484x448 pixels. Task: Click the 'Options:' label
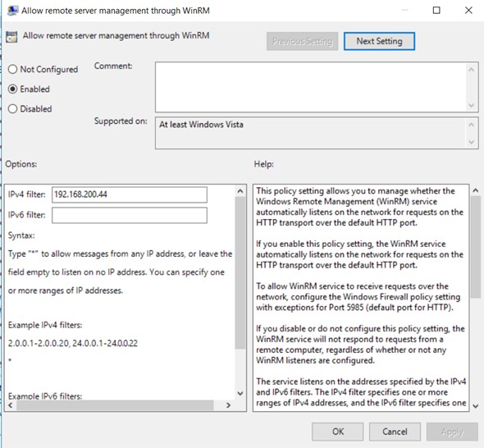coord(21,164)
